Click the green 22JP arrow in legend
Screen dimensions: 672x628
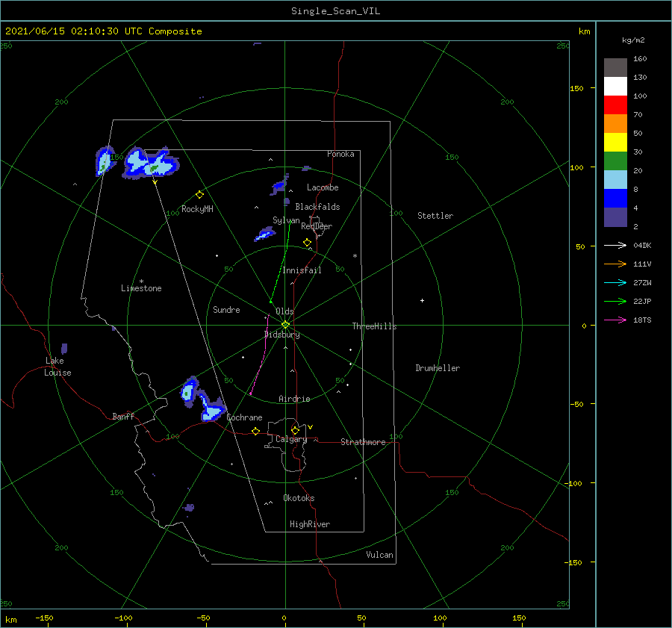tap(615, 302)
